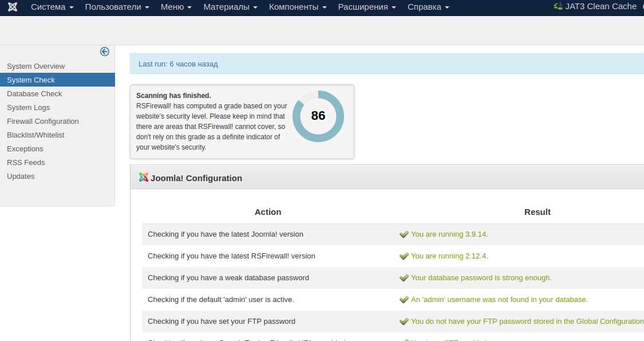Open Database Check page
Screen dimensions: 644x341
click(x=34, y=94)
